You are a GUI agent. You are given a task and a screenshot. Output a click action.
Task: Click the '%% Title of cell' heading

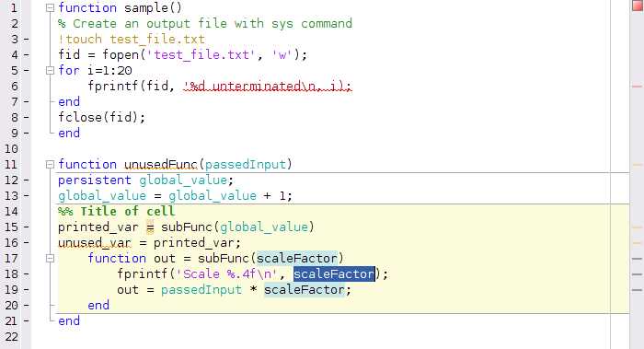tap(117, 211)
